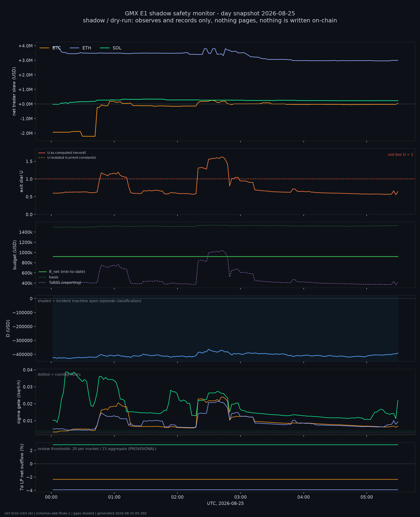This screenshot has width=420, height=517.
Task: Select the SOL legend label
Action: 117,48
